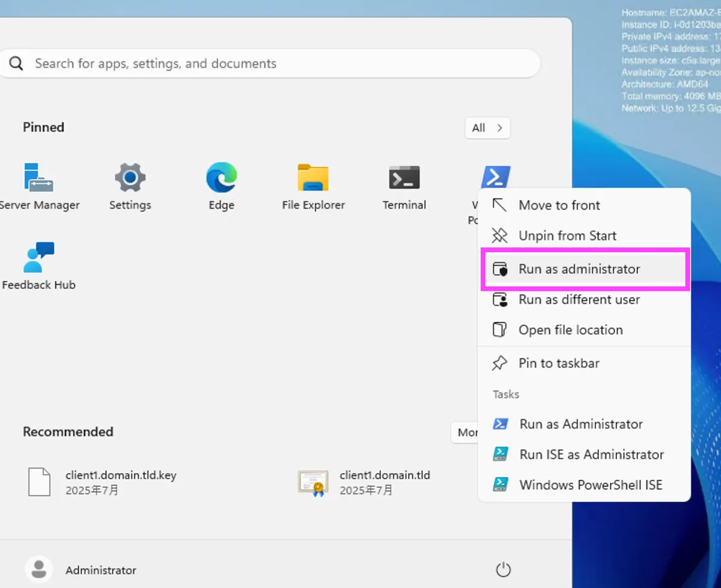Select Move to front menu item
Viewport: 721px width, 588px height.
click(x=559, y=205)
